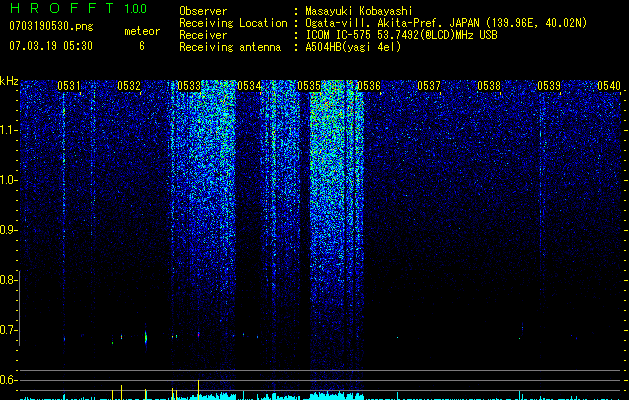
Task: Click the 1.1 kHz axis label
Action: [x=8, y=130]
